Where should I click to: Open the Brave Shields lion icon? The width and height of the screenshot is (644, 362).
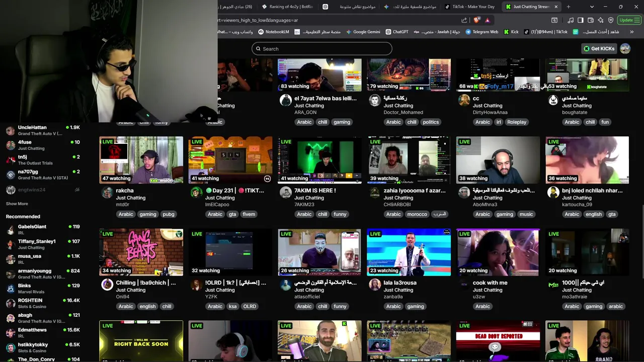click(x=476, y=20)
